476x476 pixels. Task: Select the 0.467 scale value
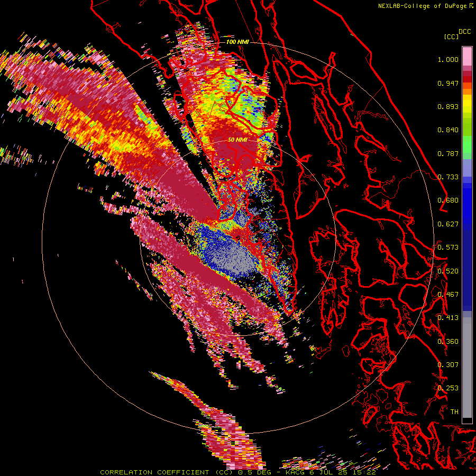[x=448, y=295]
